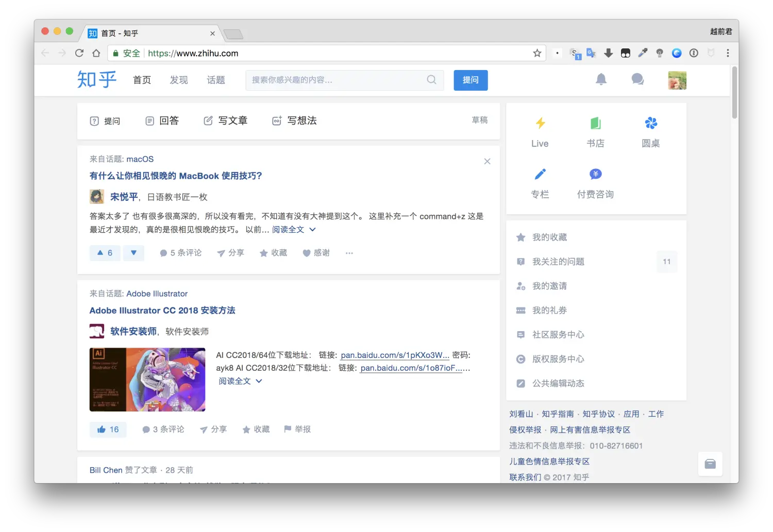Open 儿童色情信息举报专区 footer link
Viewport: 773px width, 532px height.
point(549,461)
